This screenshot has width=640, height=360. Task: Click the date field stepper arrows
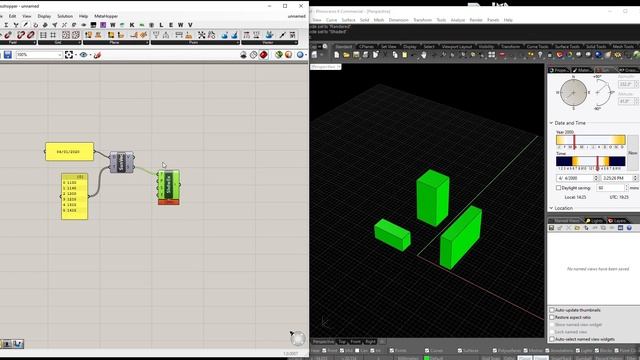tap(596, 178)
